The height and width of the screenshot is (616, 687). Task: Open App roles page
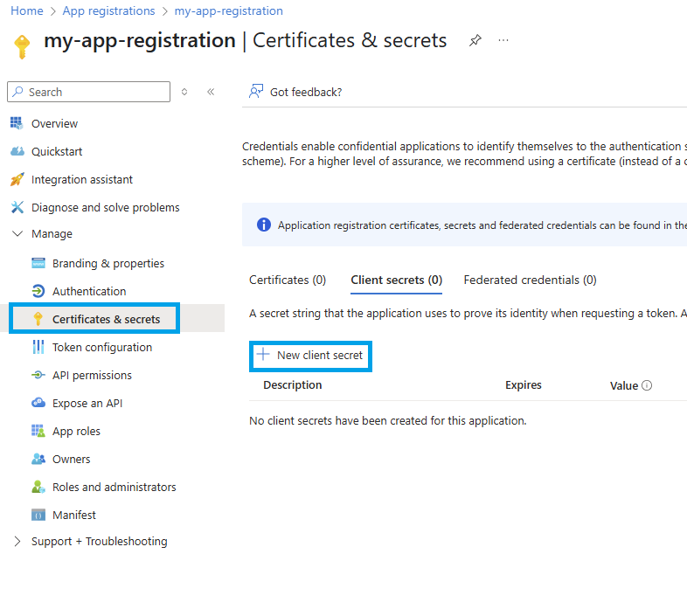click(x=76, y=431)
